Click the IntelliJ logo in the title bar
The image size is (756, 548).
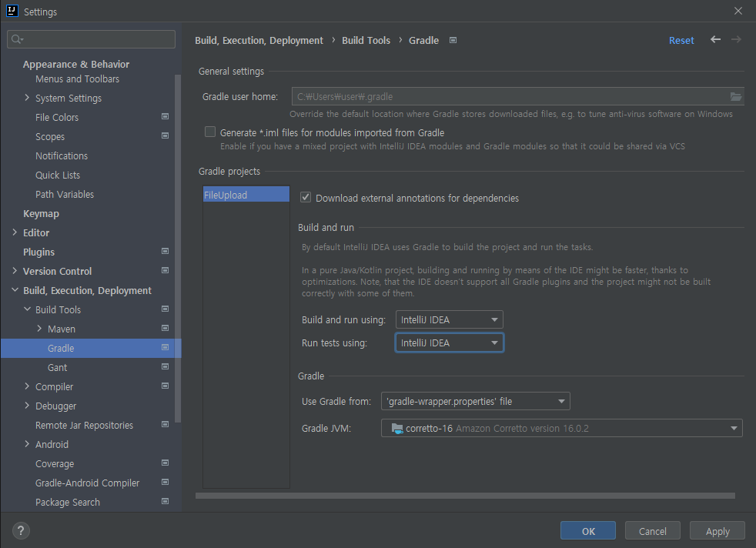12,11
